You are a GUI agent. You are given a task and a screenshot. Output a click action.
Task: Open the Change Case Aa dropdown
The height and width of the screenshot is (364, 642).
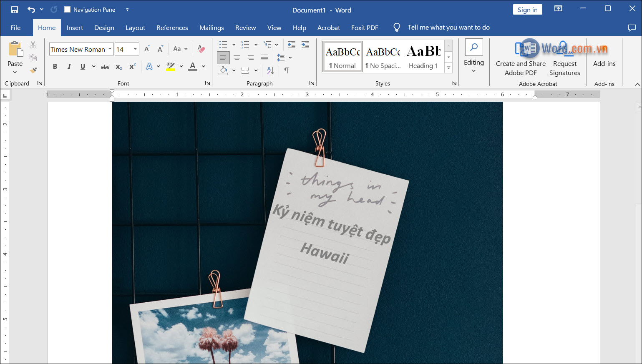point(180,49)
